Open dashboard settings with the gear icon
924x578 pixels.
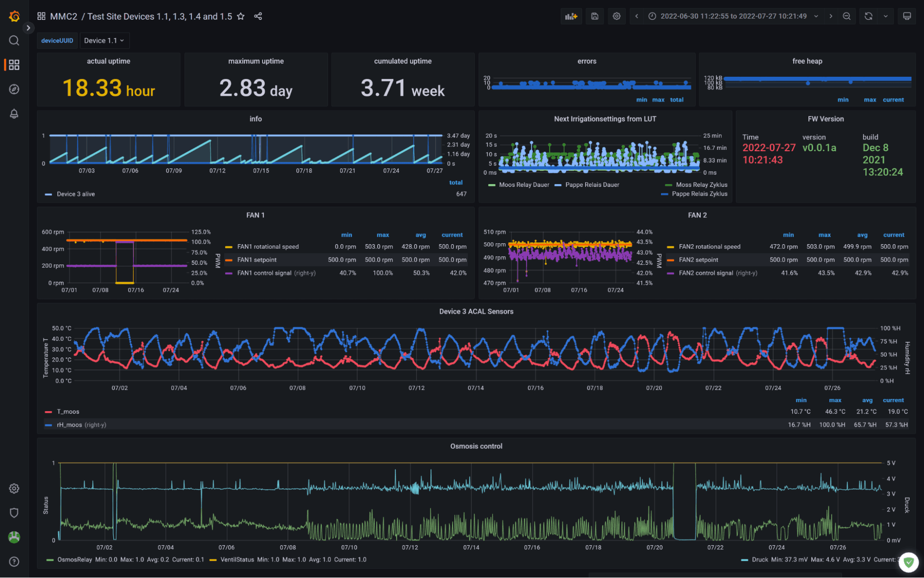pyautogui.click(x=617, y=16)
